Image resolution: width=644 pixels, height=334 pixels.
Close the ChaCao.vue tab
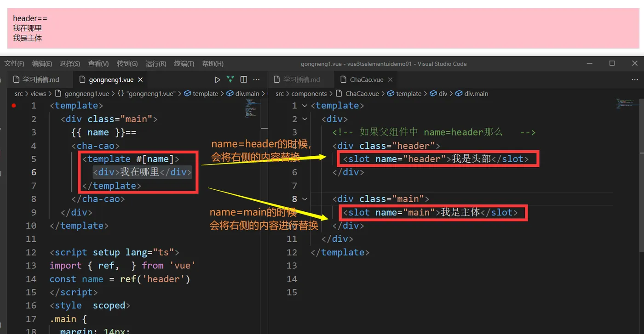coord(390,79)
